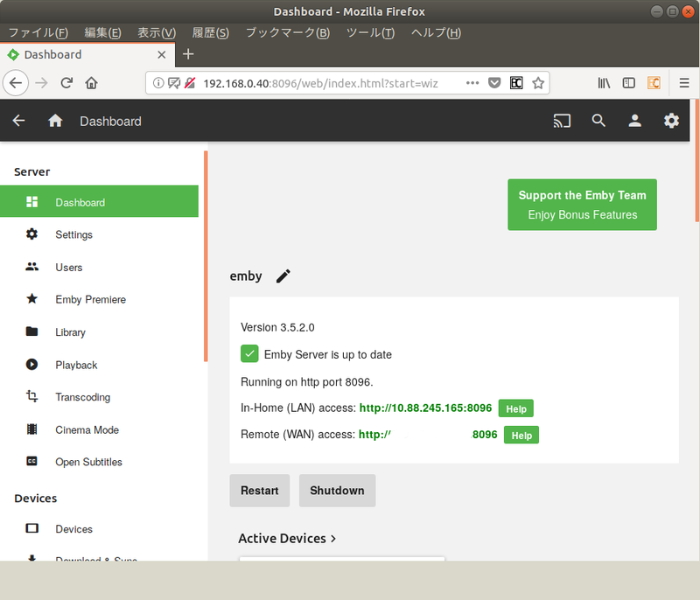Open Firefox hamburger menu
Viewport: 700px width, 600px height.
point(684,83)
